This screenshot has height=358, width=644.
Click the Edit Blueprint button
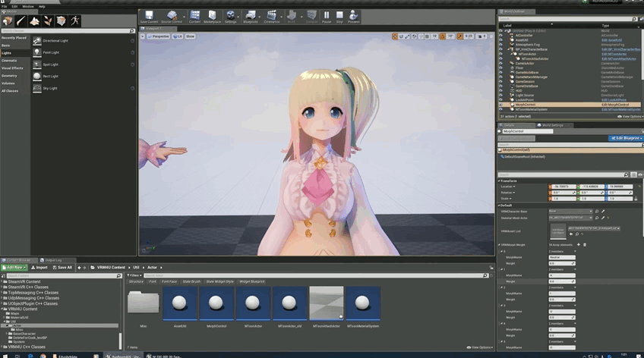click(x=625, y=139)
